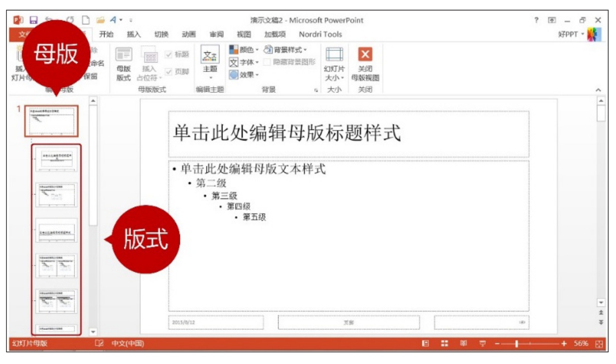
Task: Click the PowerPoint application icon
Action: coord(18,20)
